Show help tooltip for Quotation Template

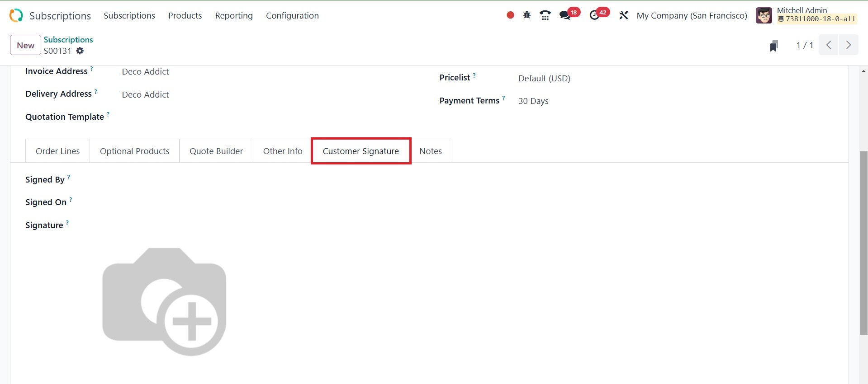click(108, 114)
